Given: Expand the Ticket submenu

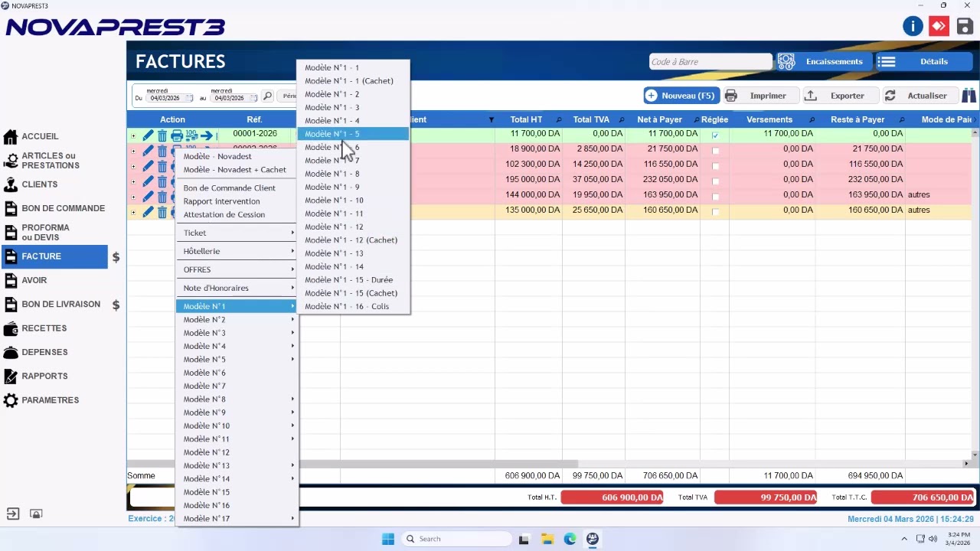Looking at the screenshot, I should (237, 233).
